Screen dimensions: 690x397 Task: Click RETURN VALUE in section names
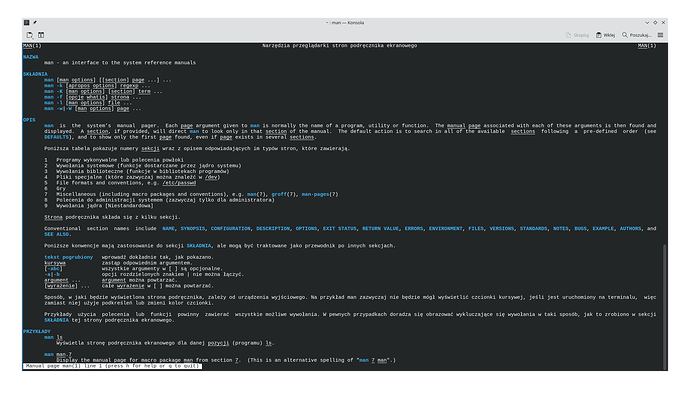pos(381,229)
